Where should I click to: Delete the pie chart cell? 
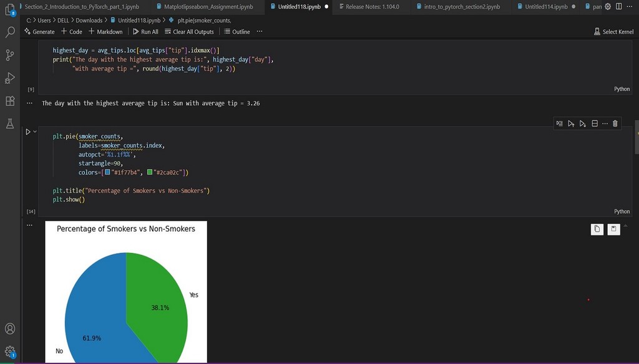coord(615,123)
